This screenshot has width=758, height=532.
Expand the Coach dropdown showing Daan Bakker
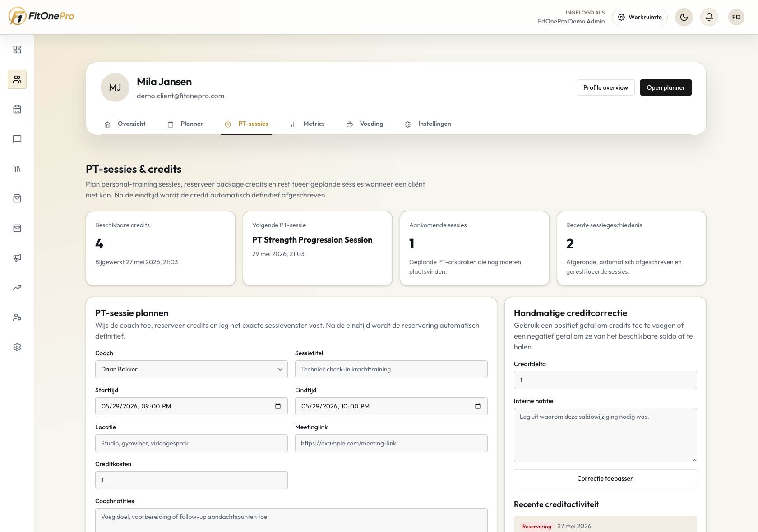coord(191,369)
